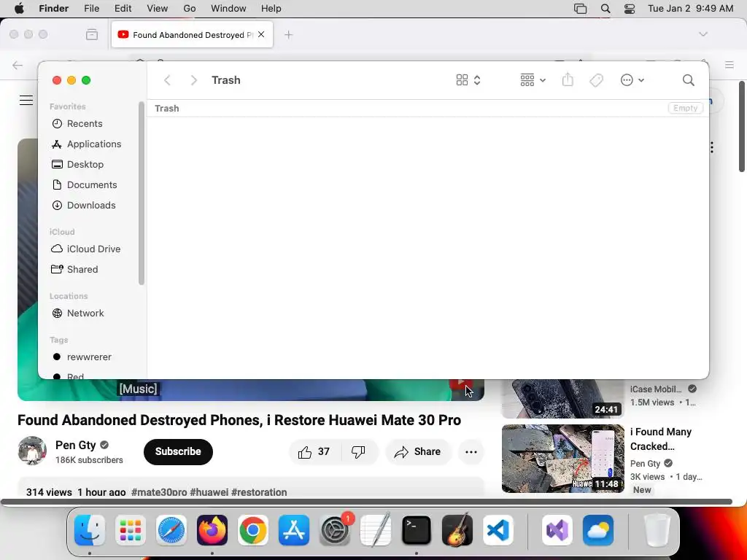747x560 pixels.
Task: Open the Finder menu in menu bar
Action: pyautogui.click(x=54, y=9)
